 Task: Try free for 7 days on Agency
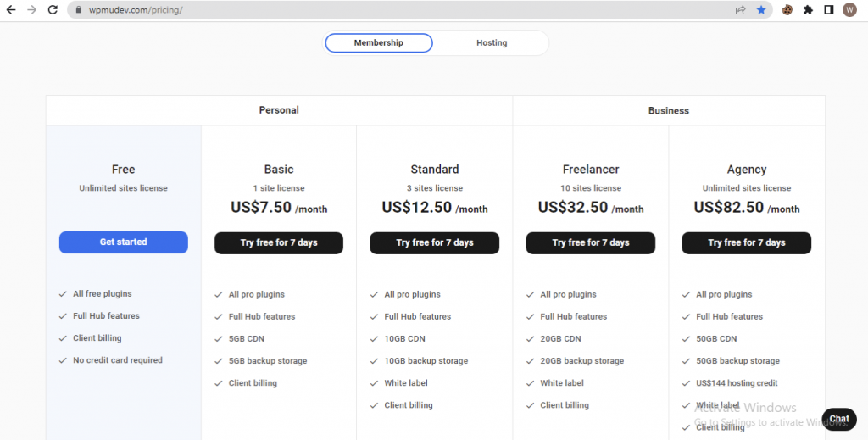746,242
